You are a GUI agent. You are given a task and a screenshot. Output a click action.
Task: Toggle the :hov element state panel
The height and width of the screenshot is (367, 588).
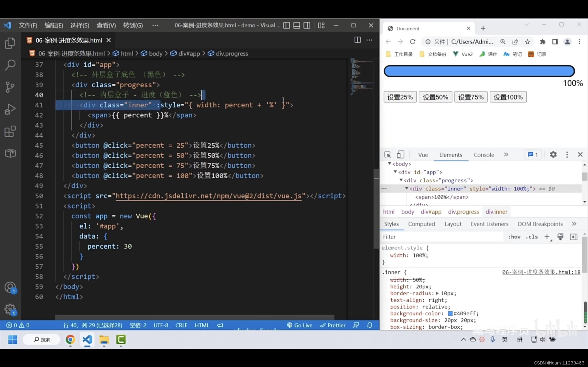click(x=514, y=237)
